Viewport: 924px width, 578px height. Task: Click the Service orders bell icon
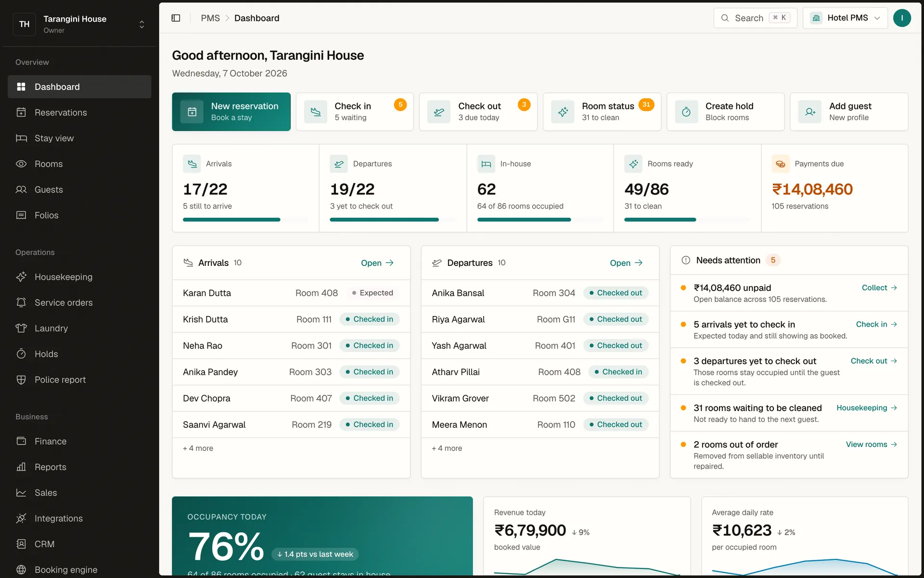(x=21, y=302)
